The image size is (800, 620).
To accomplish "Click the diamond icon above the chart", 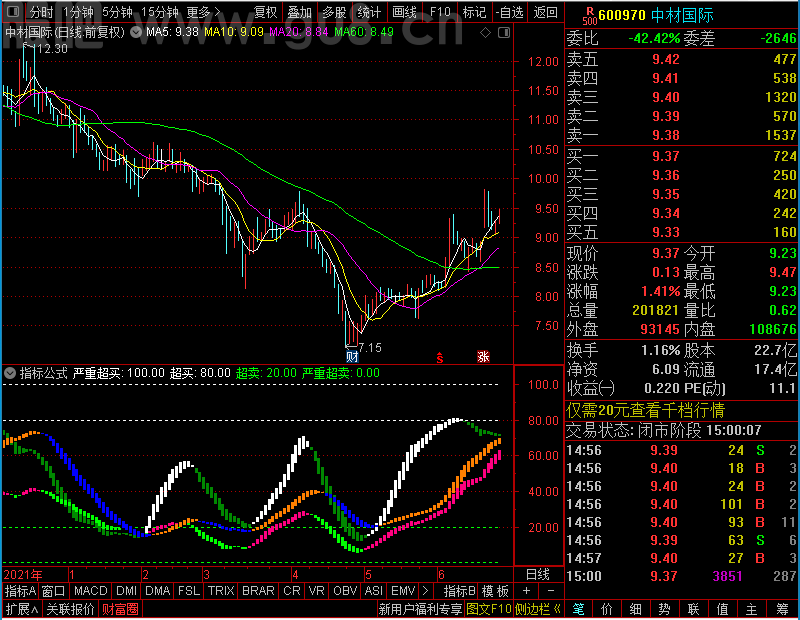I will [x=485, y=33].
